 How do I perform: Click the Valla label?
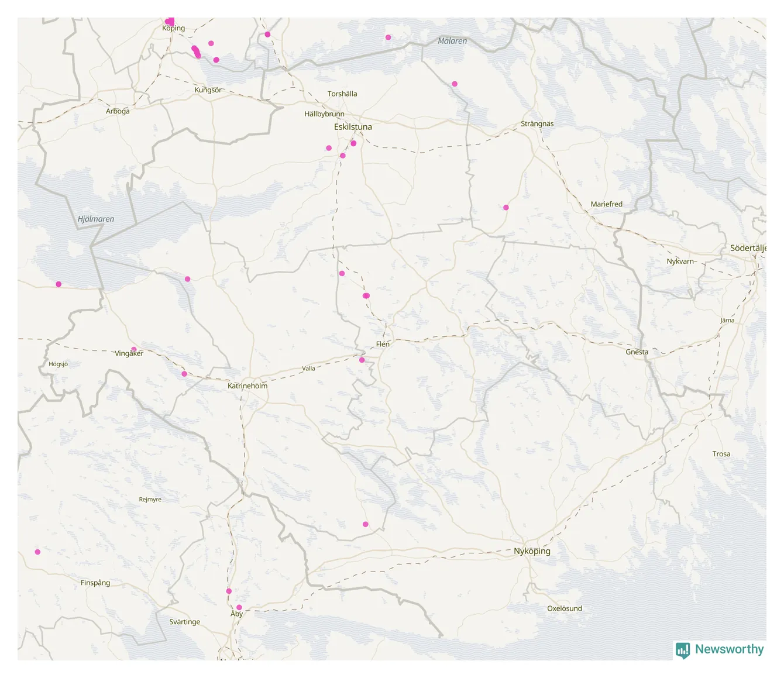coord(308,369)
